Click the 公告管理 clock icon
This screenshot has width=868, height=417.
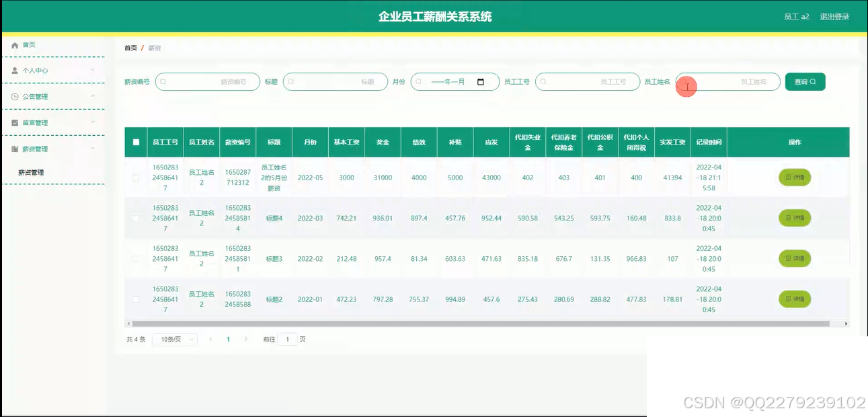[x=15, y=96]
